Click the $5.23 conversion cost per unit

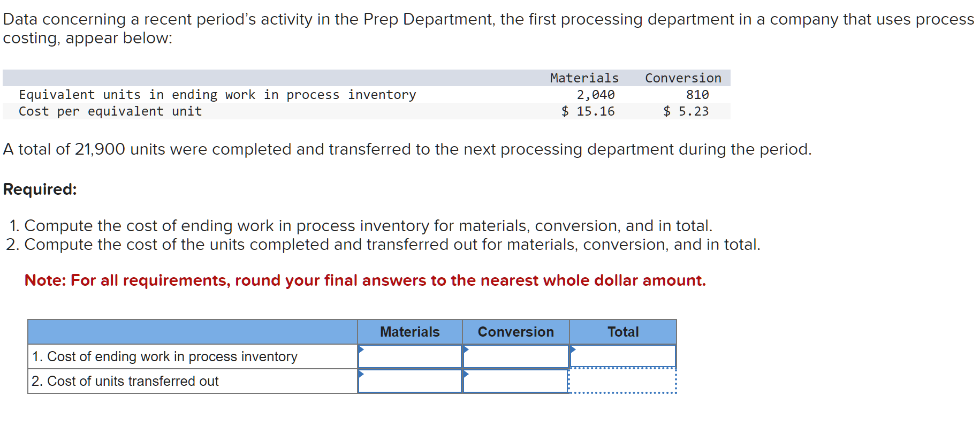[x=686, y=111]
